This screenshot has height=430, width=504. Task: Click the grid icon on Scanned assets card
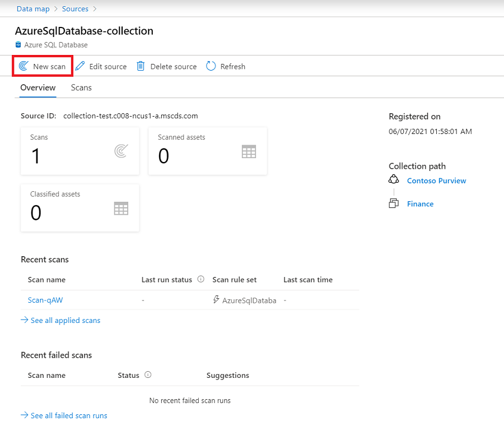tap(249, 151)
